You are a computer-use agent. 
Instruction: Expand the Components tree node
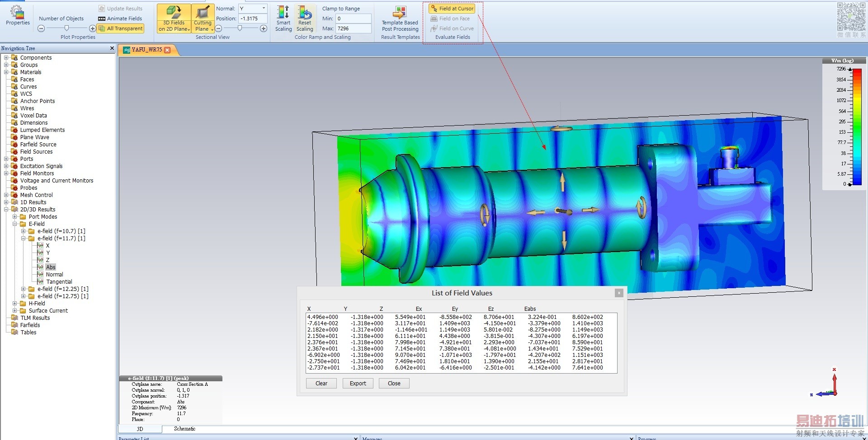6,58
